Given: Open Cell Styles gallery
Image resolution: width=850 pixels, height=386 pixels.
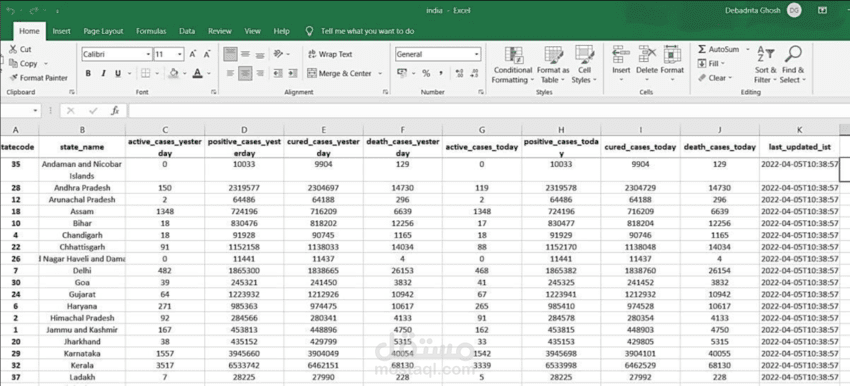Looking at the screenshot, I should [x=584, y=65].
